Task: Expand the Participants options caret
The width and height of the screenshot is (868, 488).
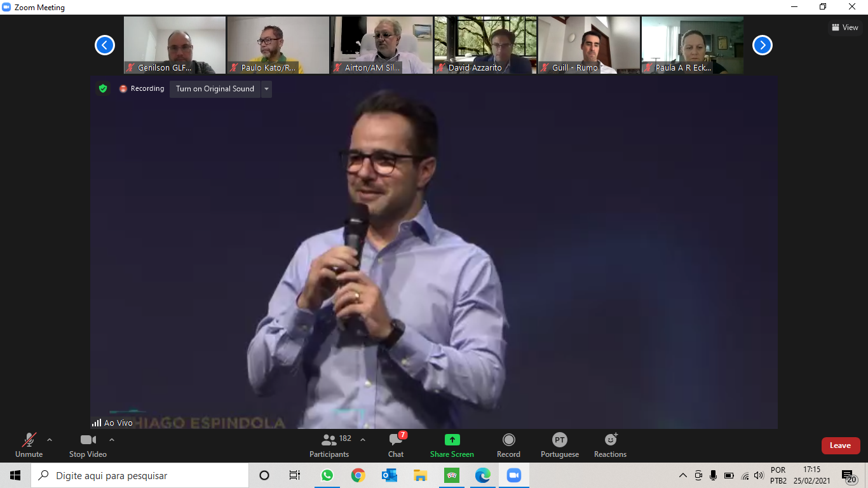Action: pyautogui.click(x=363, y=440)
